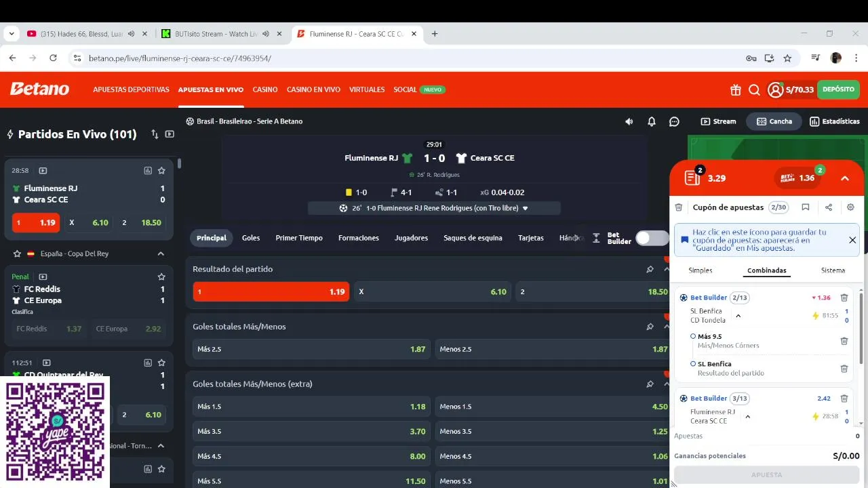Switch to the Goles market tab

tap(251, 238)
